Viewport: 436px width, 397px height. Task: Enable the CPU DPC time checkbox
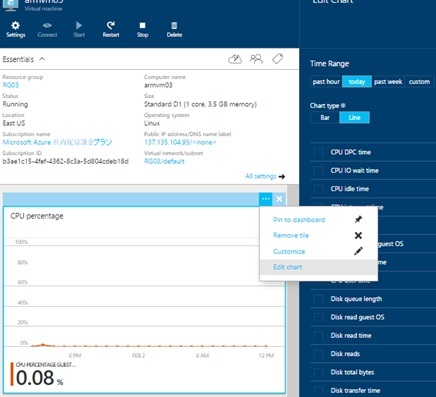tap(318, 152)
